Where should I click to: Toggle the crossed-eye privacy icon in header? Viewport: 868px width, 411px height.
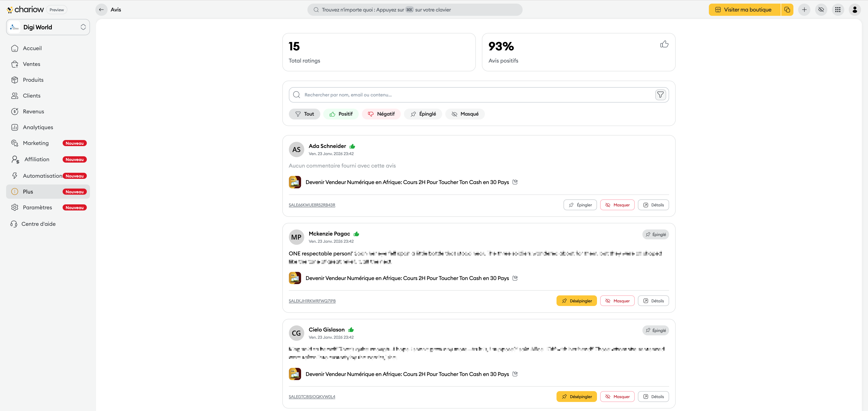click(821, 10)
